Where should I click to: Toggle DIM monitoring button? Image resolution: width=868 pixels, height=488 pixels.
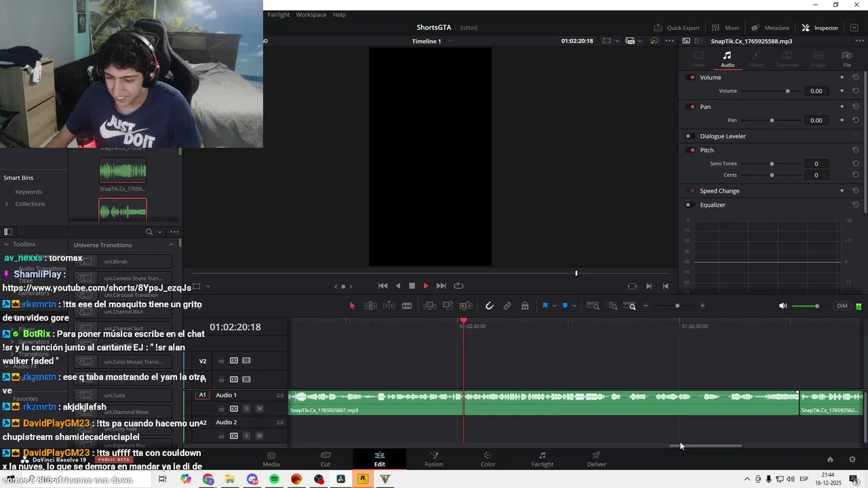click(842, 306)
